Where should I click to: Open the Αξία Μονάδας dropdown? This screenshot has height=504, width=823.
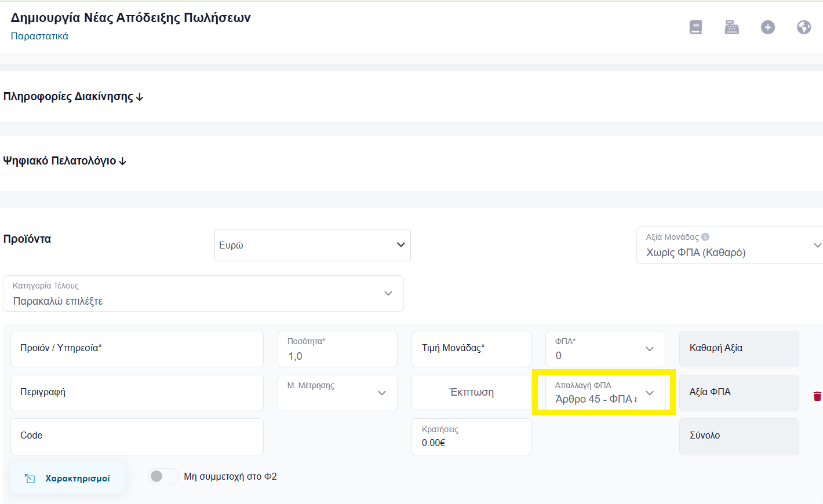pyautogui.click(x=730, y=245)
